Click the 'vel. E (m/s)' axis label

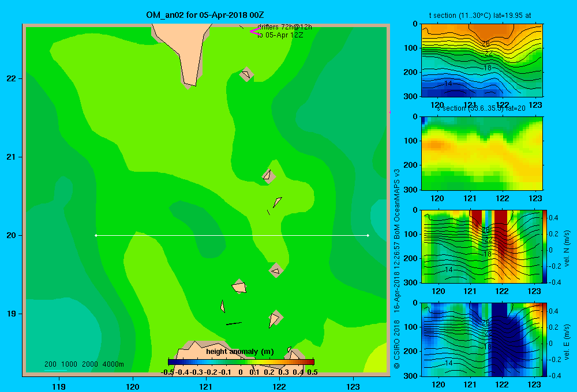(x=567, y=341)
